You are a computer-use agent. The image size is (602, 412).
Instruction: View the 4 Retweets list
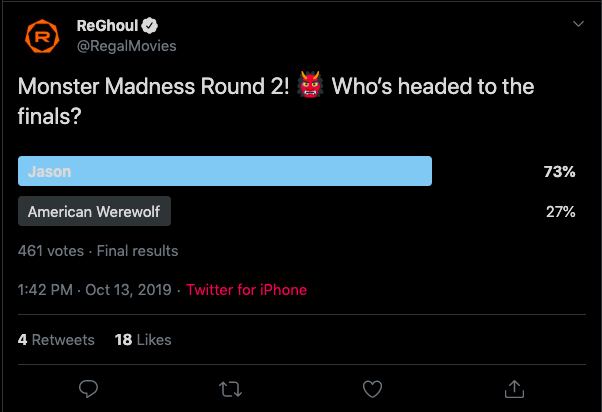click(x=56, y=340)
